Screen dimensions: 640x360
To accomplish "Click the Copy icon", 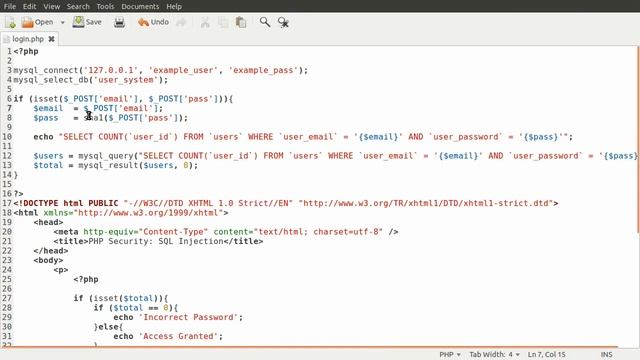I will [x=223, y=22].
